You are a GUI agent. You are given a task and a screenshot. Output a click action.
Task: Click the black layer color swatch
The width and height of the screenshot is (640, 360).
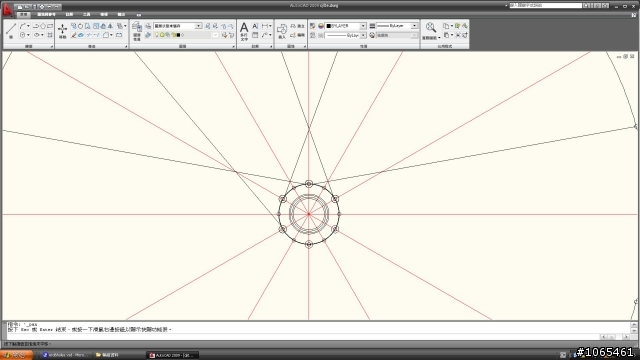(178, 35)
